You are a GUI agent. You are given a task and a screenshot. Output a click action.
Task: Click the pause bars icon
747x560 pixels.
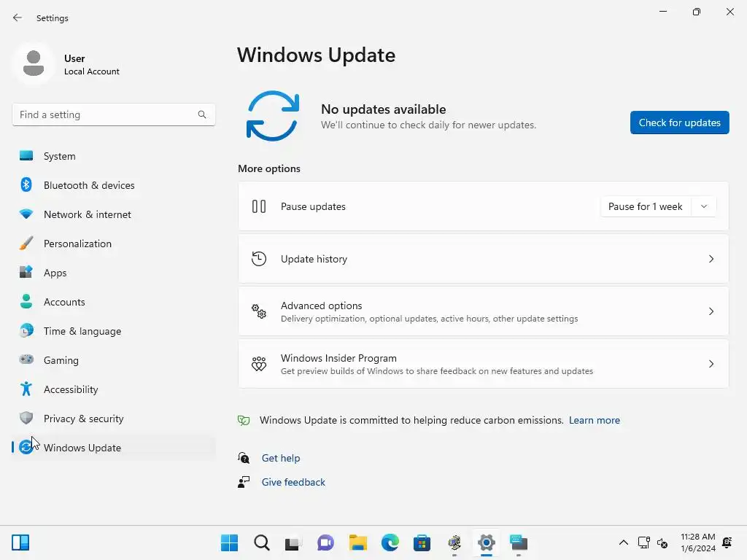pyautogui.click(x=259, y=206)
